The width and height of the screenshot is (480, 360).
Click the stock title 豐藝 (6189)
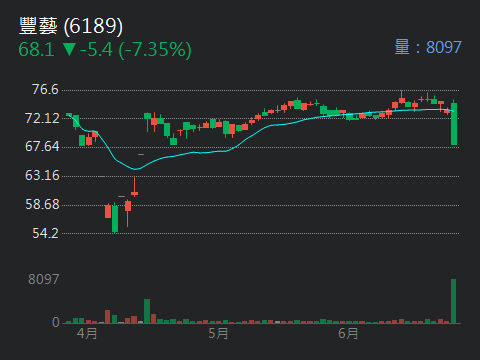pos(71,26)
